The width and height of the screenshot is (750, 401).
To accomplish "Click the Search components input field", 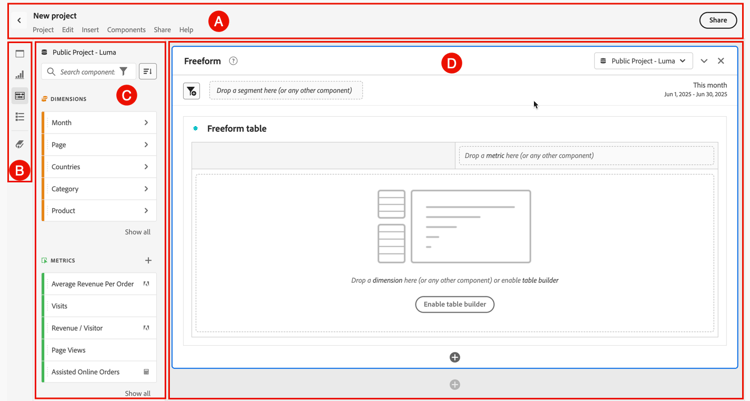I will point(88,72).
